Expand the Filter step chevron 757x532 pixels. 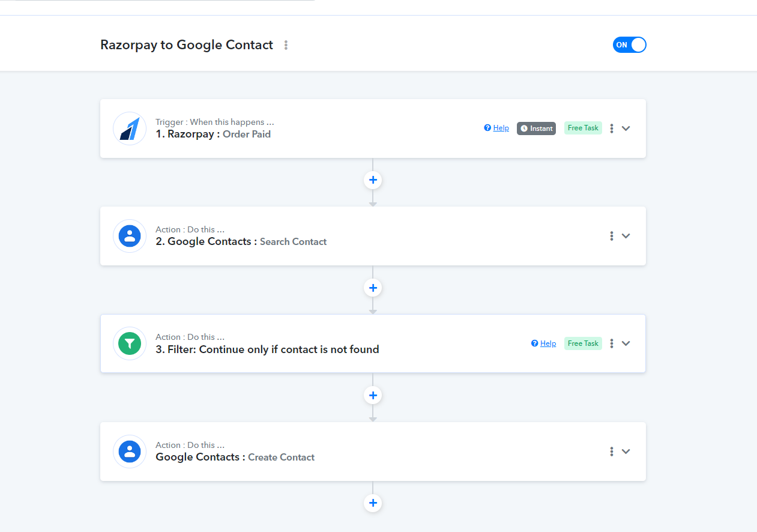click(x=626, y=343)
